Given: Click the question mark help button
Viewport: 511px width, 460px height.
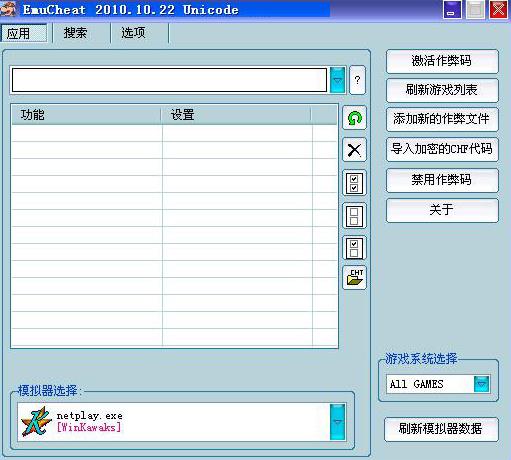Looking at the screenshot, I should 357,80.
